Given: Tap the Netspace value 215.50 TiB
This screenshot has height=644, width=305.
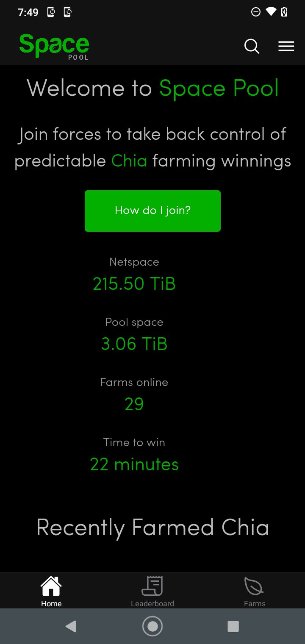Looking at the screenshot, I should (x=134, y=283).
